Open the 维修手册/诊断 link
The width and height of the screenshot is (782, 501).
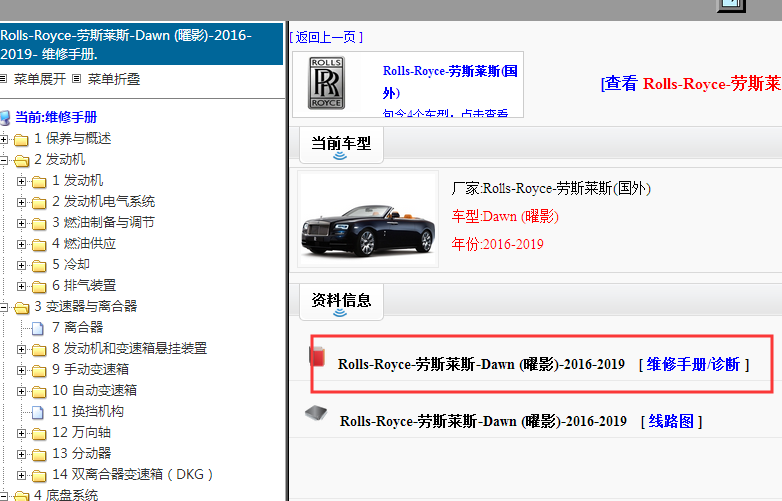[693, 364]
